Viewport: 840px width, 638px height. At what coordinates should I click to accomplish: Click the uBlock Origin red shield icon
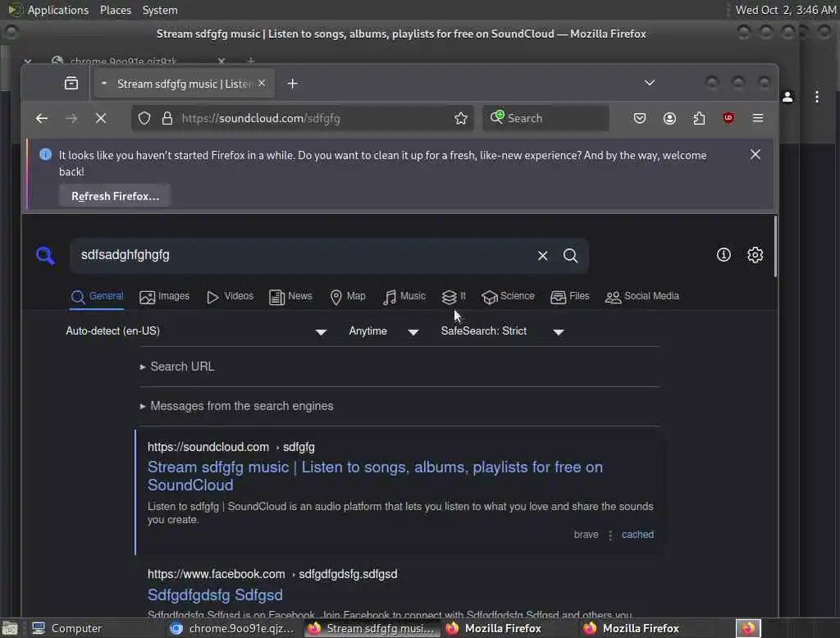click(728, 118)
